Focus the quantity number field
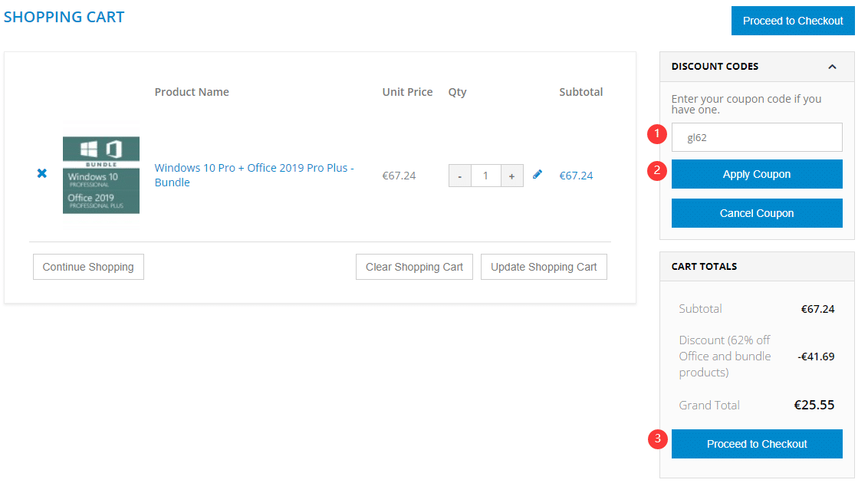Screen dimensions: 868x483 coord(485,176)
